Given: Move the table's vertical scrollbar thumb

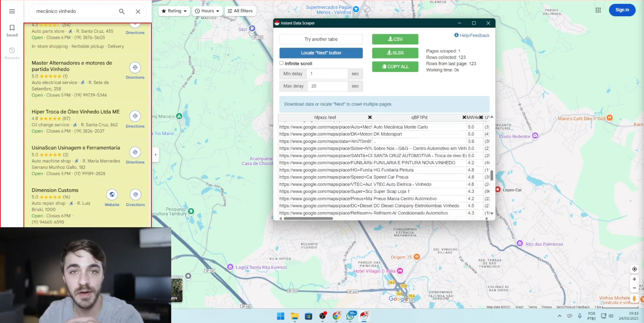Looking at the screenshot, I should tap(492, 175).
